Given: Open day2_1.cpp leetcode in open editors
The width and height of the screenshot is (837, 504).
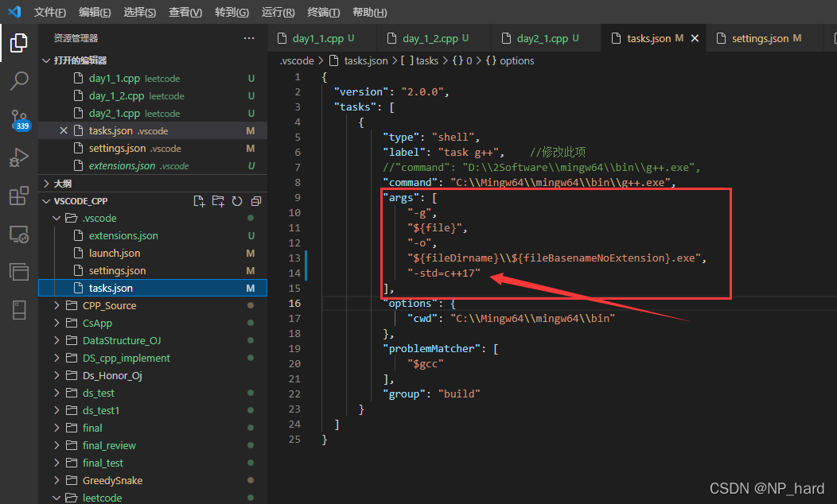Looking at the screenshot, I should (153, 114).
